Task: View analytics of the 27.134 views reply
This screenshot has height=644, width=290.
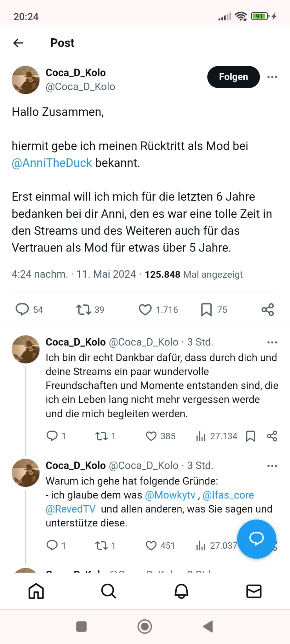Action: 201,436
